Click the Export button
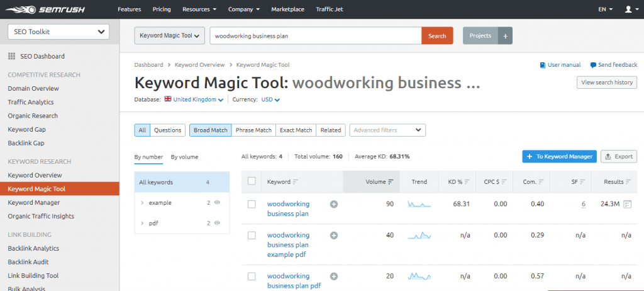 (x=619, y=156)
